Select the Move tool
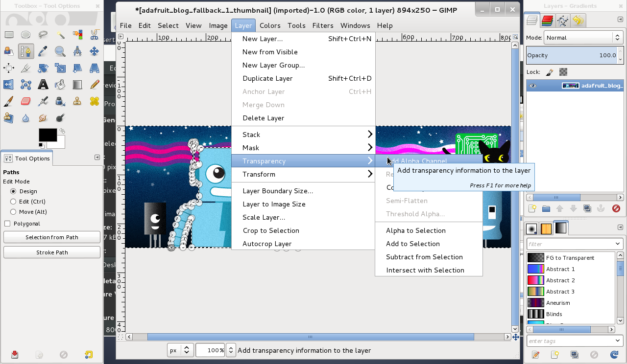The image size is (627, 364). pos(95,51)
